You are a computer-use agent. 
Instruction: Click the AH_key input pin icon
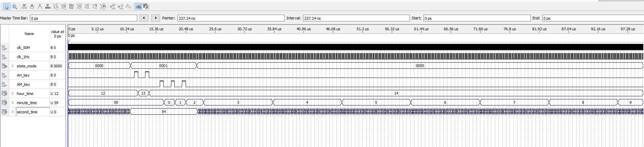point(4,75)
